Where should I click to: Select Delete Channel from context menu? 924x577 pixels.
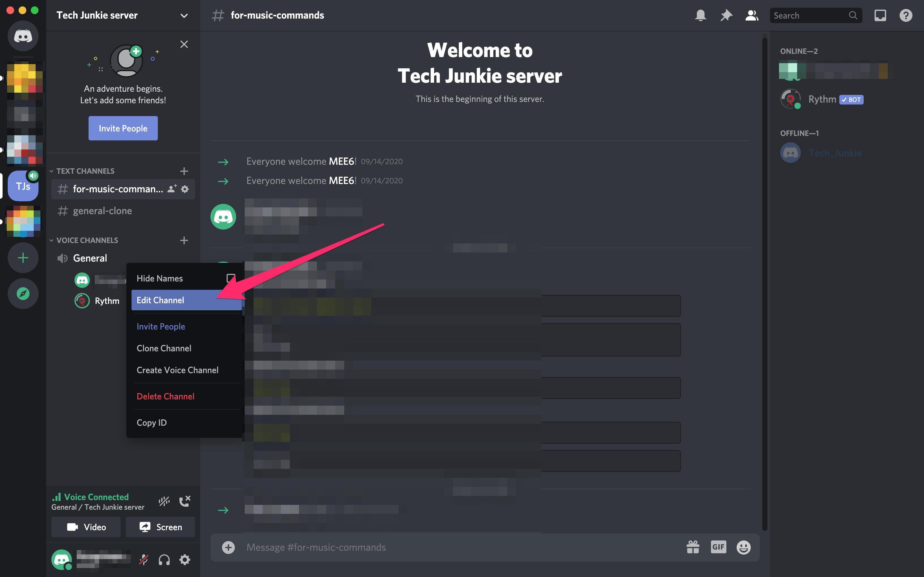pos(165,396)
